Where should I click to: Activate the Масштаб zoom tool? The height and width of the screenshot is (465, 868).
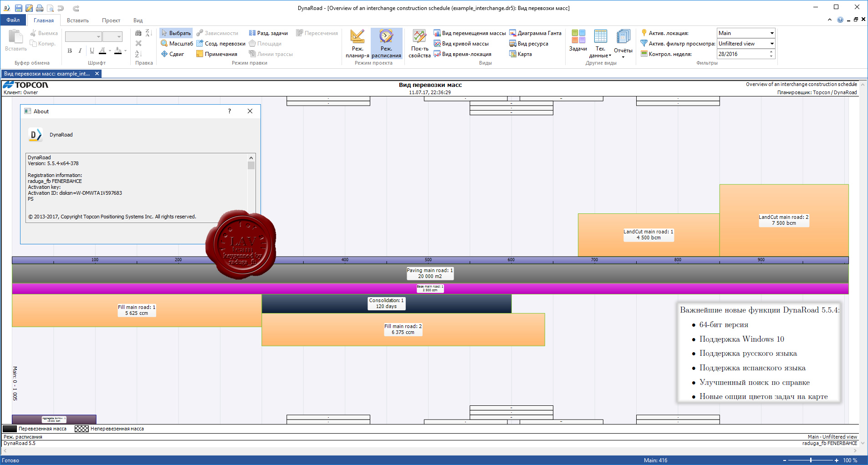pos(177,44)
